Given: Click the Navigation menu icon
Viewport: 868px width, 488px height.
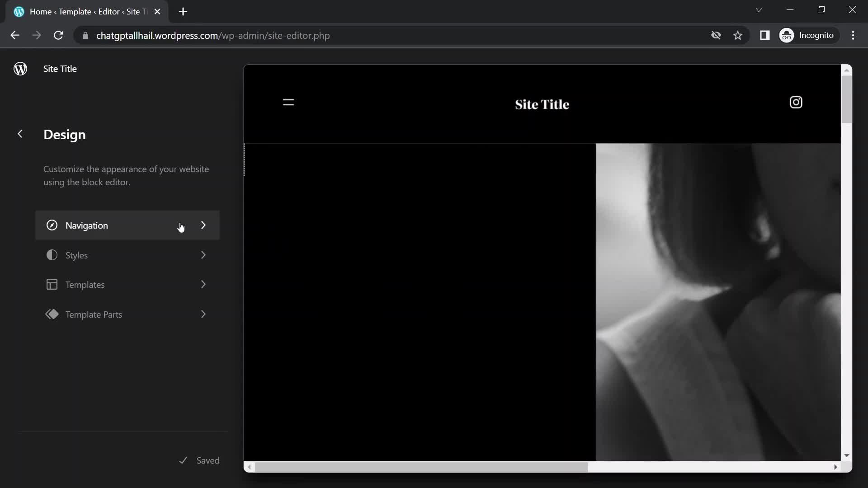Looking at the screenshot, I should (52, 225).
